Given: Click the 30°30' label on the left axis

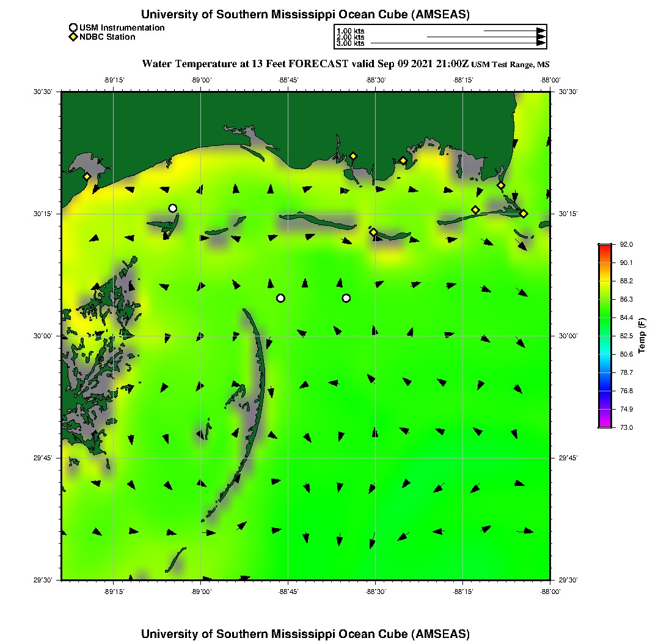Looking at the screenshot, I should click(x=43, y=92).
